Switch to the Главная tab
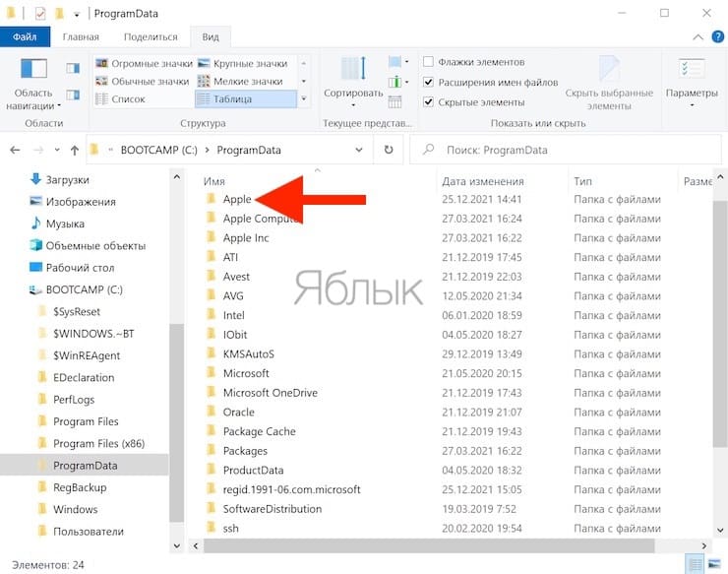The image size is (728, 574). 81,36
